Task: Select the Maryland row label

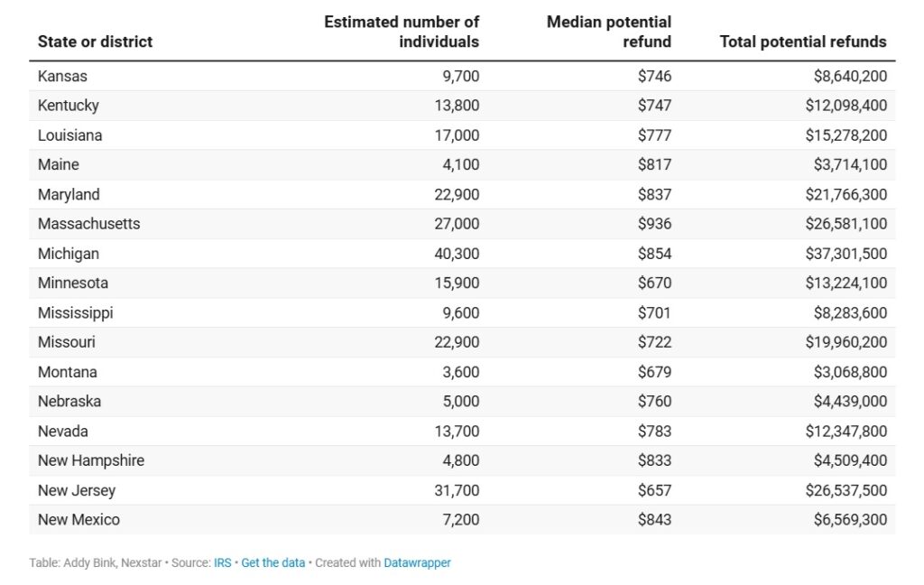Action: point(69,194)
